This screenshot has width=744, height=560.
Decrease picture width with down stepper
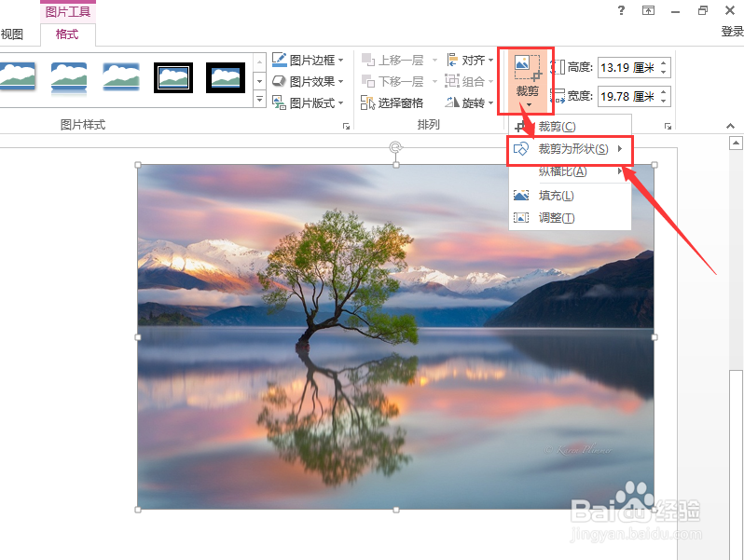pyautogui.click(x=664, y=102)
